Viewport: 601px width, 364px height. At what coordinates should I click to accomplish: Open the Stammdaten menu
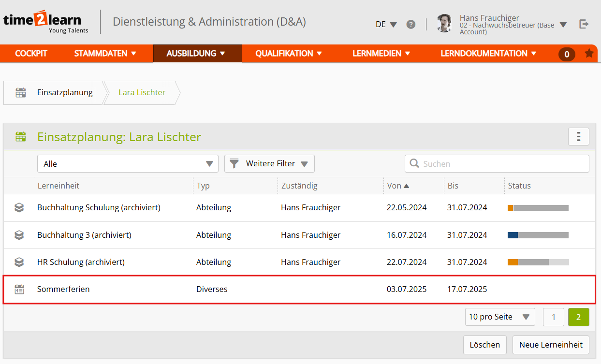click(105, 54)
